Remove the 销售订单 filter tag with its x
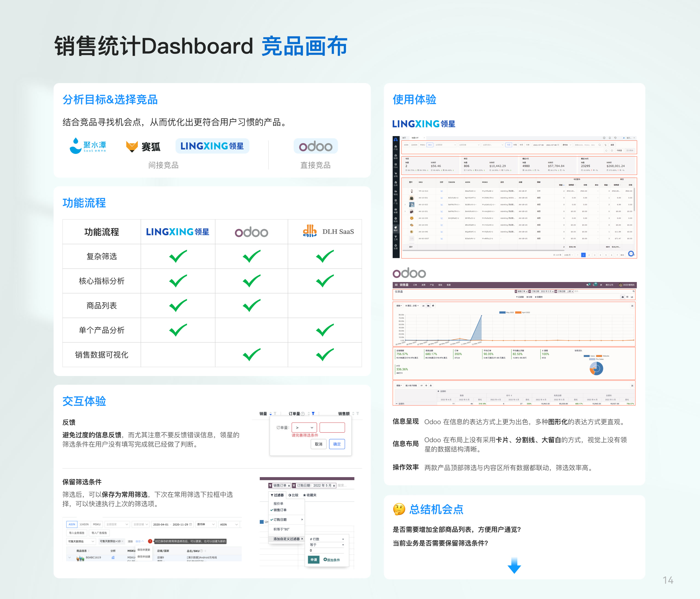Viewport: 700px width, 599px height. [x=289, y=486]
